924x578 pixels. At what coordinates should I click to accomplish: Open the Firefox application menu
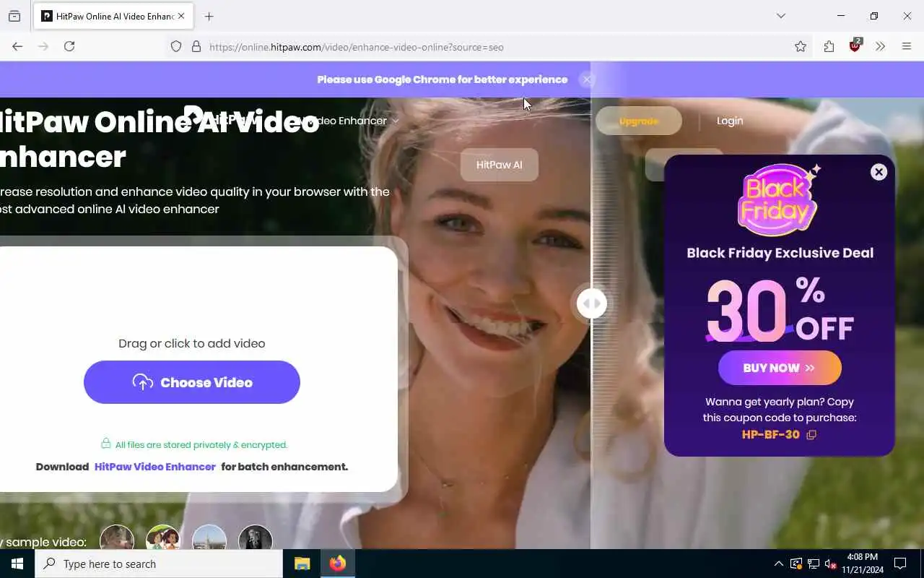coord(907,46)
